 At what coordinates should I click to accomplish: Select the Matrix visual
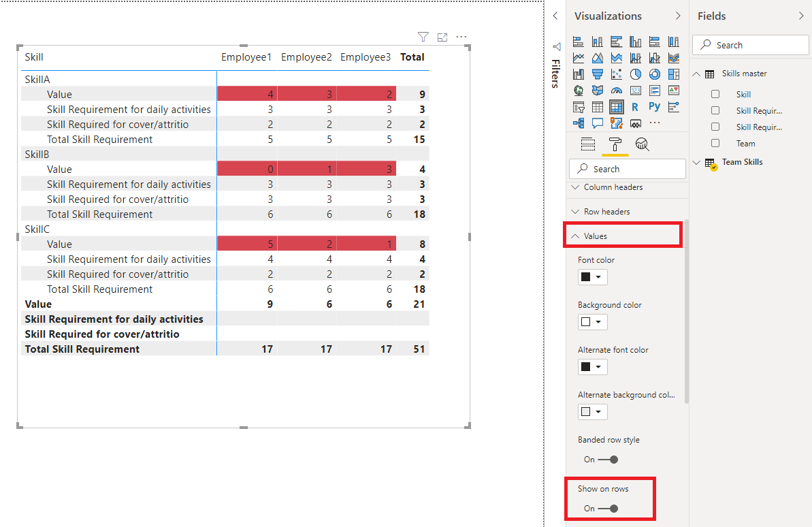tap(616, 107)
